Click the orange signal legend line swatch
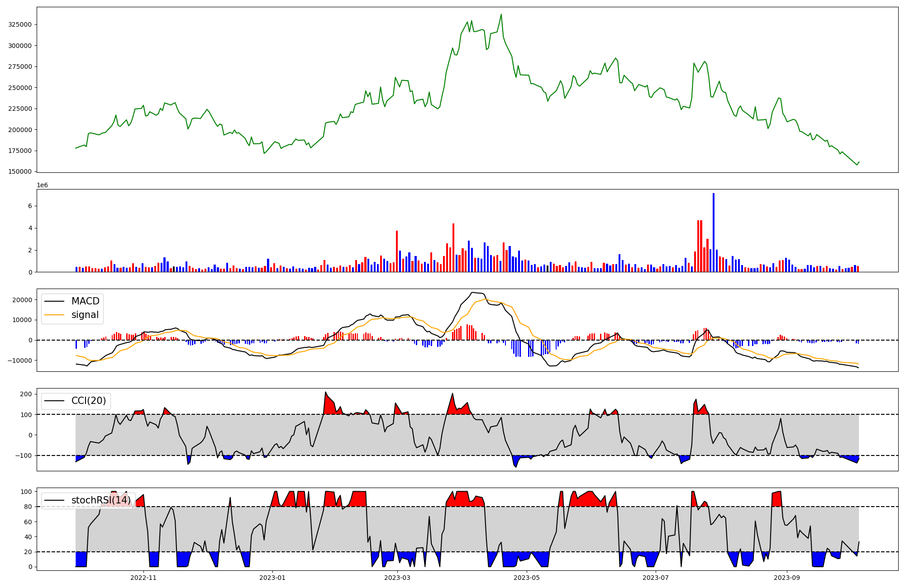 coord(55,315)
